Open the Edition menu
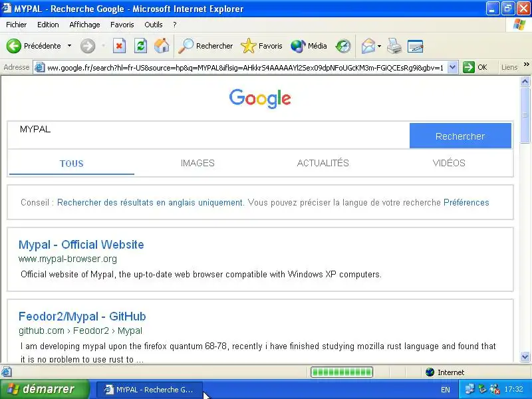 [48, 25]
